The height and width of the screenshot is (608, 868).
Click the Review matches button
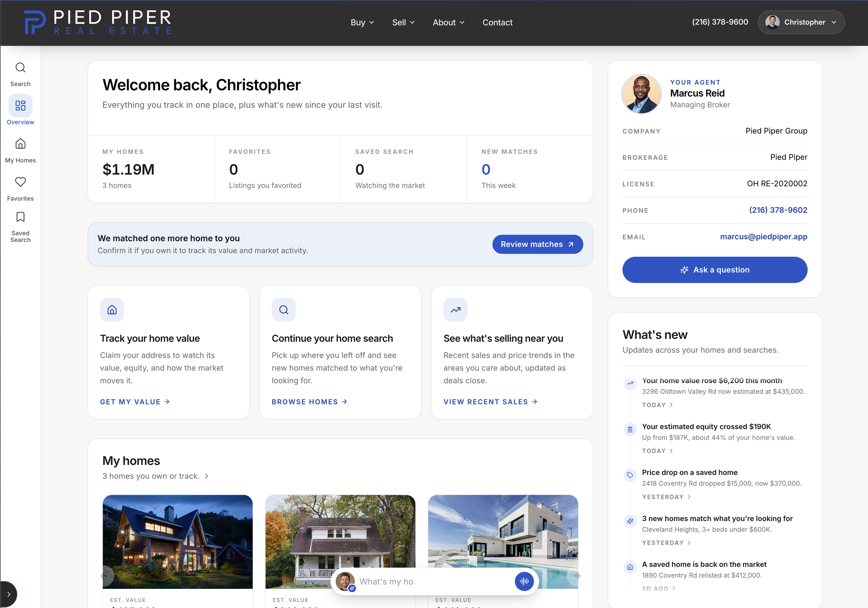pos(537,244)
